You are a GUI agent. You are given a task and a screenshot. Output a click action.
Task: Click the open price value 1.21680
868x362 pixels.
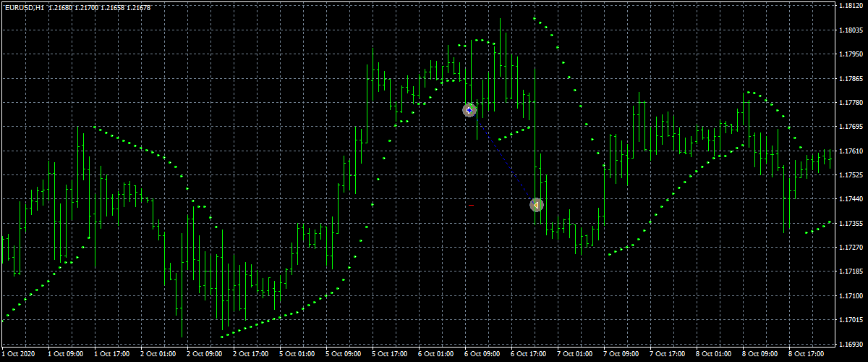click(x=60, y=8)
